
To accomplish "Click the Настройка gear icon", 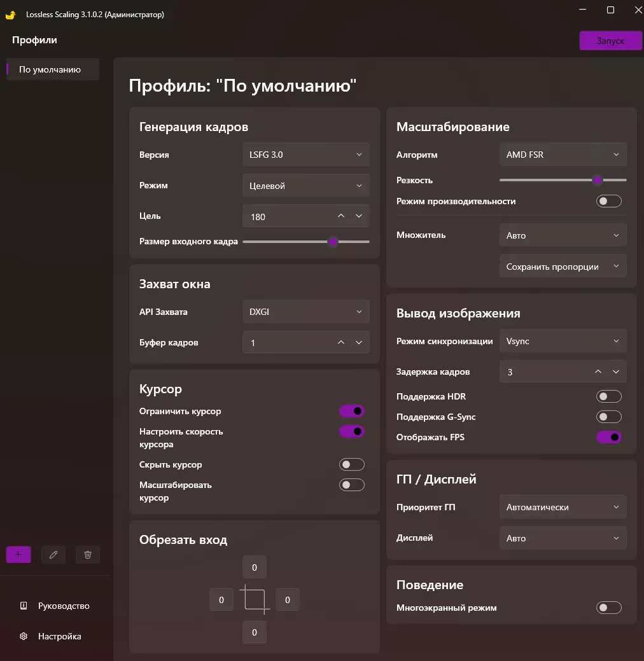I will (24, 636).
